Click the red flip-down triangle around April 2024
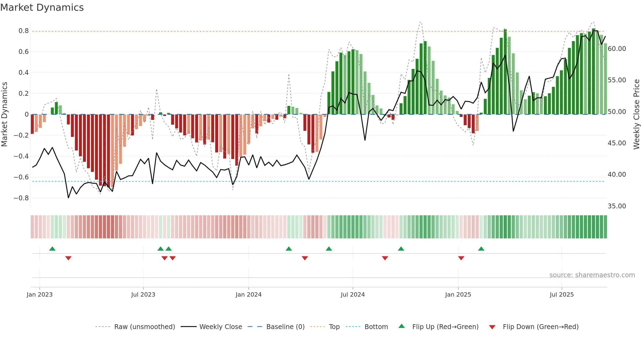 click(x=305, y=258)
